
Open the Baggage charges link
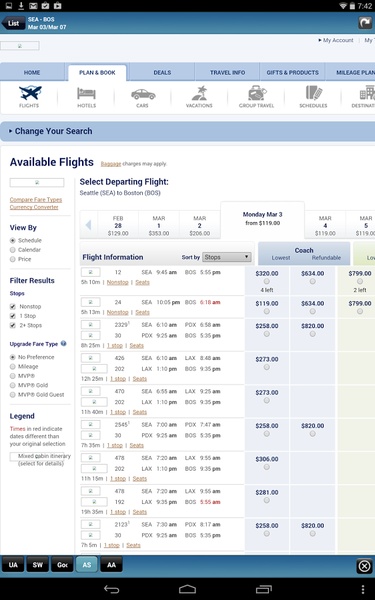point(111,164)
